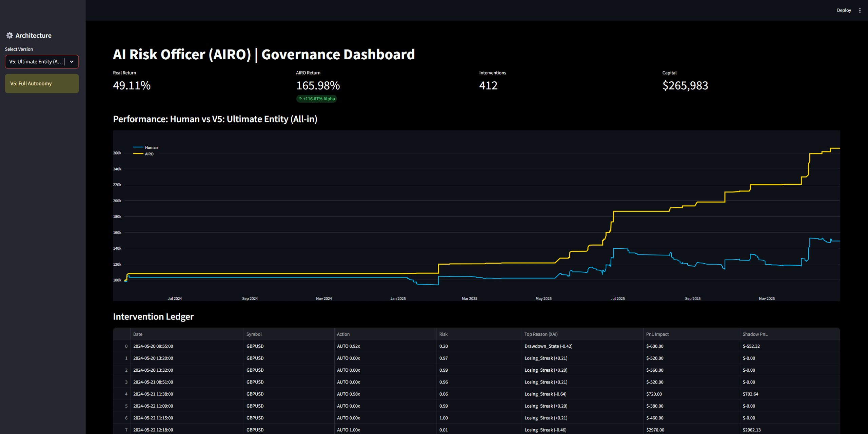Click the blue Human legend line swatch
The width and height of the screenshot is (868, 434).
pyautogui.click(x=138, y=147)
